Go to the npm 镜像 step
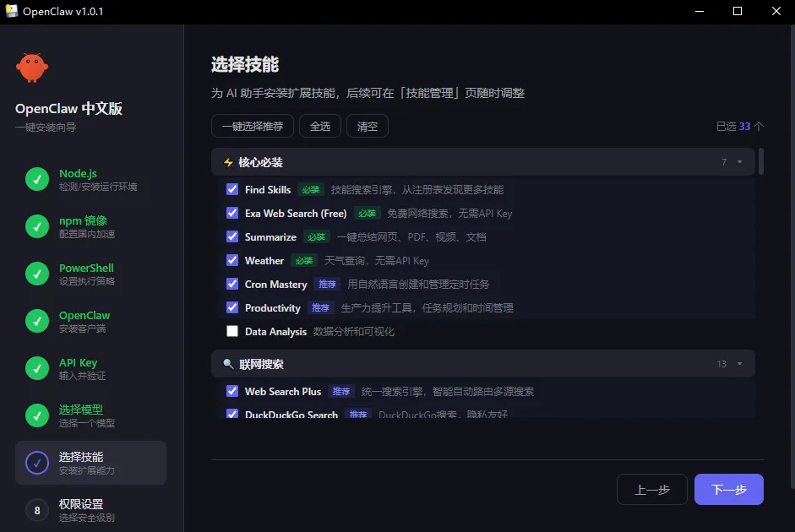795x532 pixels. coord(90,226)
